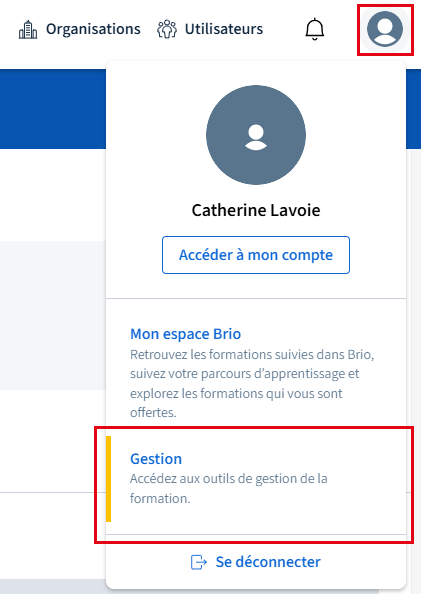Click the Utilisateurs people icon

click(167, 30)
